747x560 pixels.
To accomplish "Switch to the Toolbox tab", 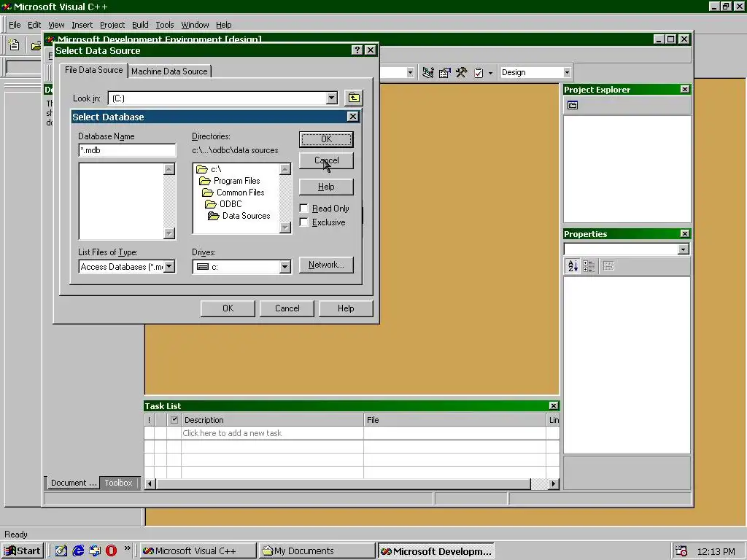I will pos(118,483).
